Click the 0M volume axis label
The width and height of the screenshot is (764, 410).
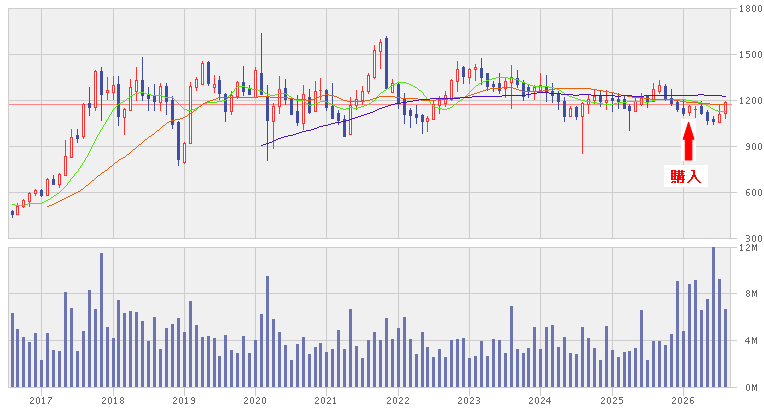pos(751,388)
